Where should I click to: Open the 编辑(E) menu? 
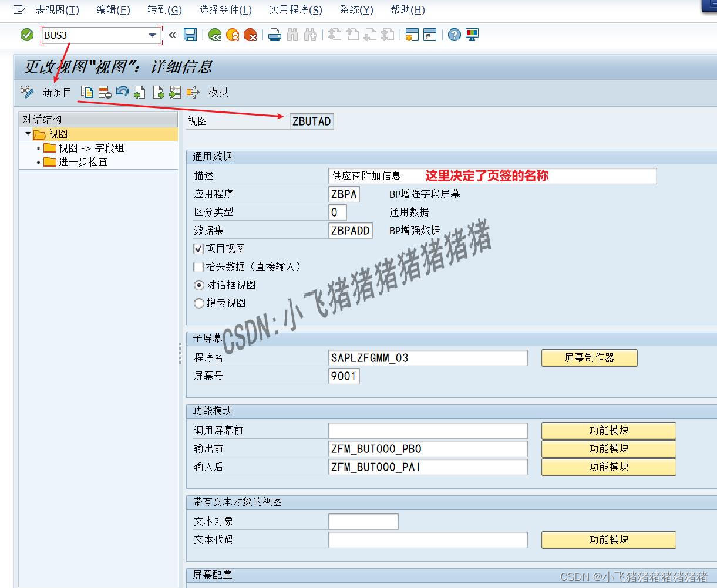point(113,10)
